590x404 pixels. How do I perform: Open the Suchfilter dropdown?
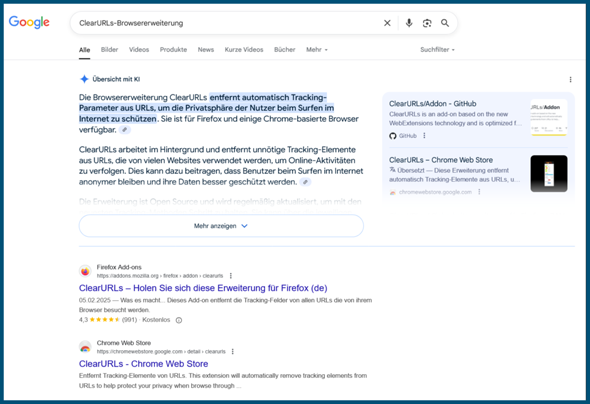pyautogui.click(x=437, y=50)
